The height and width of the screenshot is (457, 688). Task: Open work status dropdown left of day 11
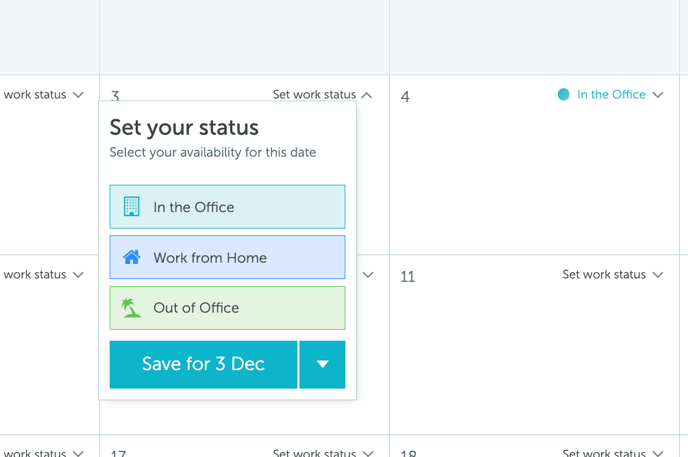43,275
